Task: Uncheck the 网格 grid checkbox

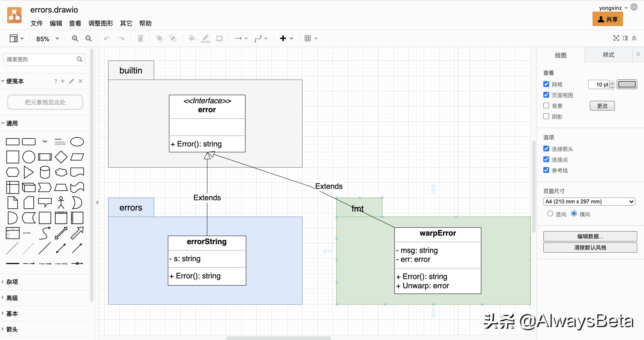Action: tap(546, 84)
